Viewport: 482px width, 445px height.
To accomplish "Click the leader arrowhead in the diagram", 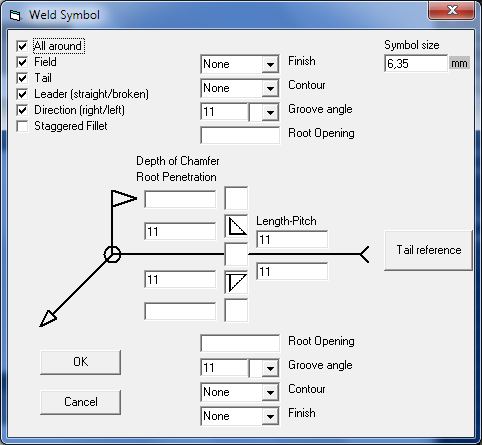I will click(49, 318).
